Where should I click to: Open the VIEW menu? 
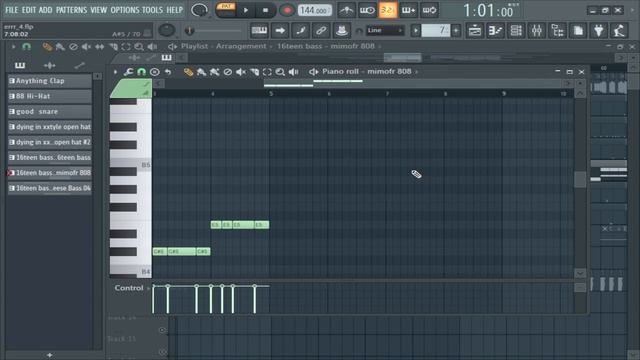point(98,10)
